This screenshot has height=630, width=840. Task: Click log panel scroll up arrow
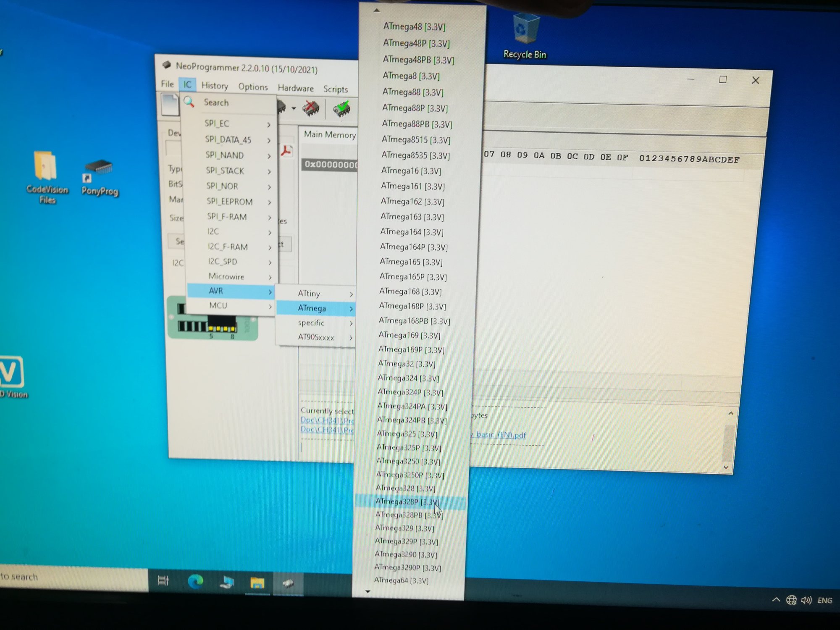(x=731, y=414)
